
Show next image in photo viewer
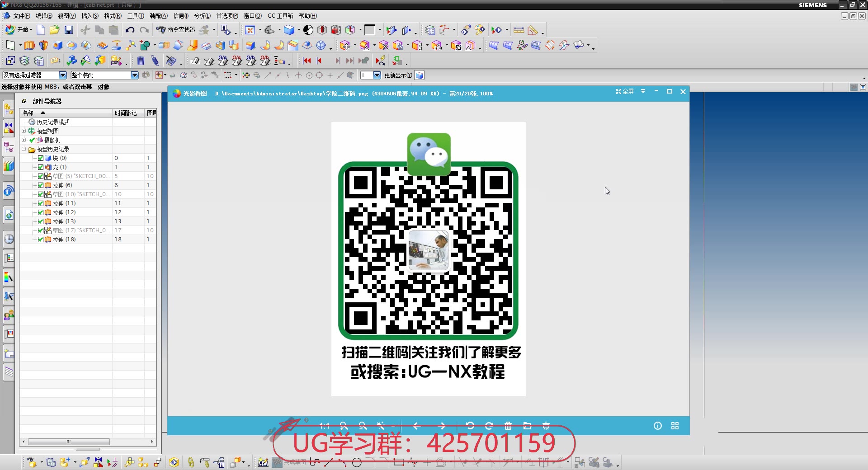tap(442, 426)
